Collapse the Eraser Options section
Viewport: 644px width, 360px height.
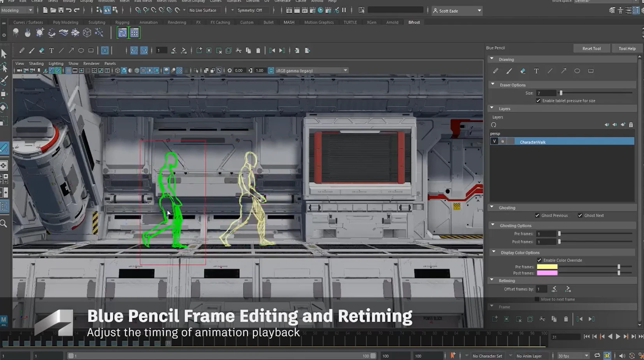[493, 85]
